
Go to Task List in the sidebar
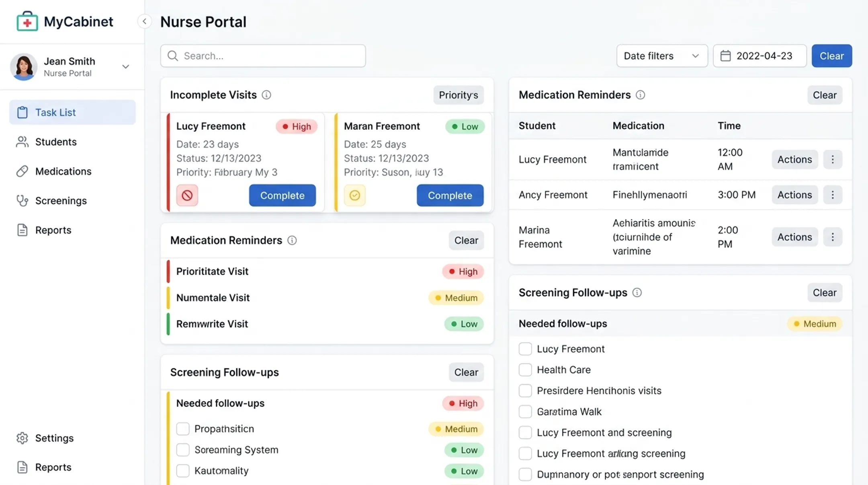click(72, 113)
